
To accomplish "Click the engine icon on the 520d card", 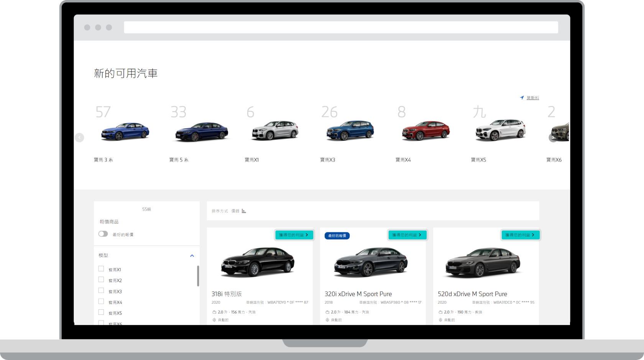I will (440, 312).
